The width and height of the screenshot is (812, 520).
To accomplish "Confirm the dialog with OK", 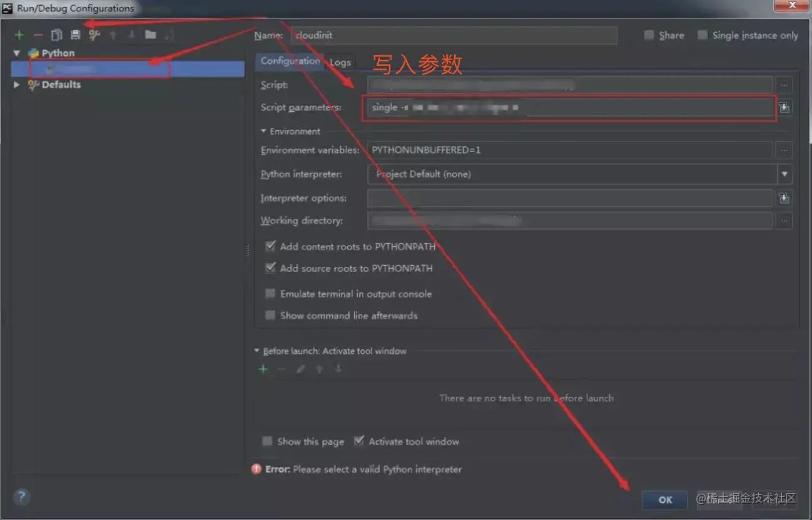I will tap(665, 499).
